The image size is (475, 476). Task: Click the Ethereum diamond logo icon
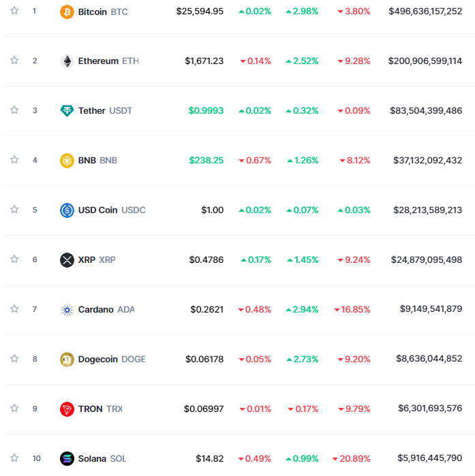coord(67,61)
